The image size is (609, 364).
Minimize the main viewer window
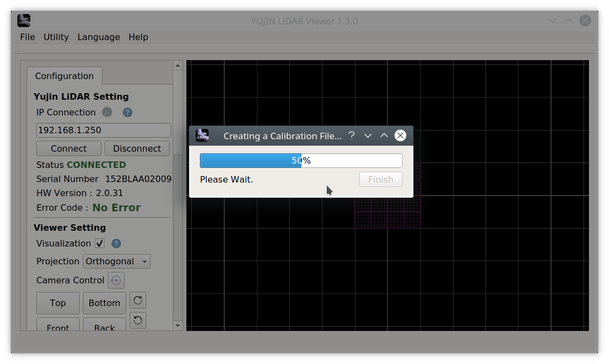(553, 21)
